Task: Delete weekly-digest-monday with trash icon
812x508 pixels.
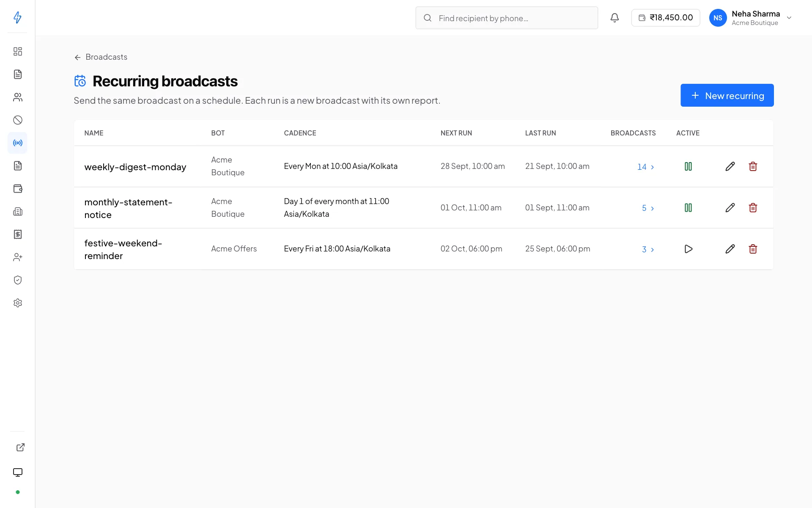Action: click(x=753, y=166)
